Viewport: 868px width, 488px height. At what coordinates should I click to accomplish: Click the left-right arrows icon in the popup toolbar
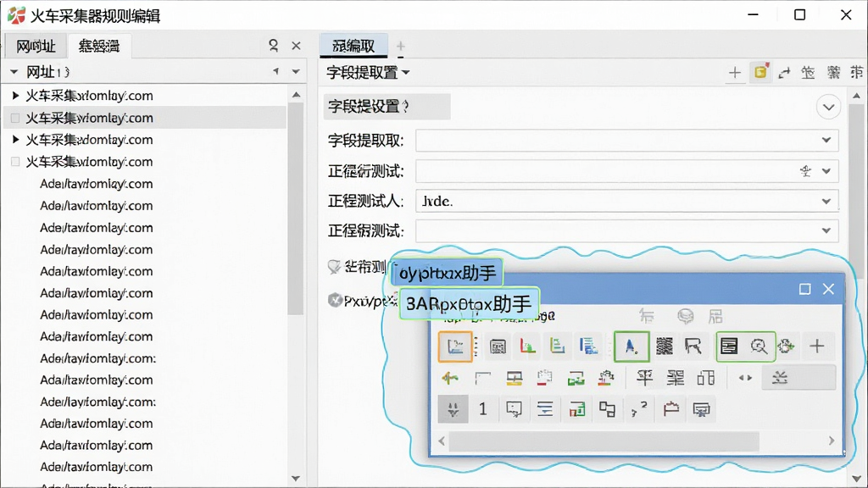click(745, 379)
